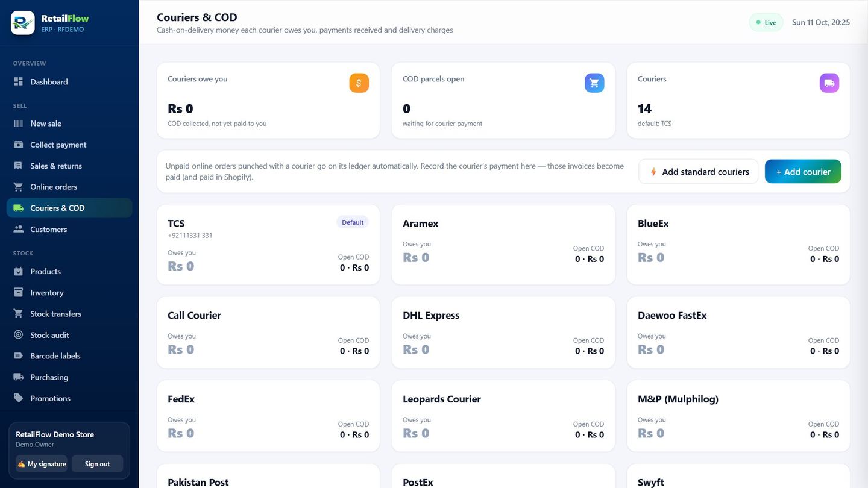The image size is (868, 488).
Task: Click the Add standard couriers button
Action: point(699,172)
